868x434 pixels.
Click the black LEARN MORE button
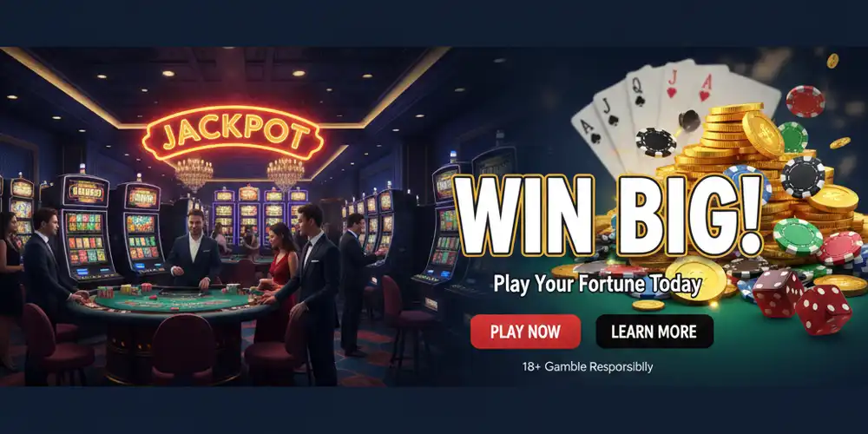654,332
